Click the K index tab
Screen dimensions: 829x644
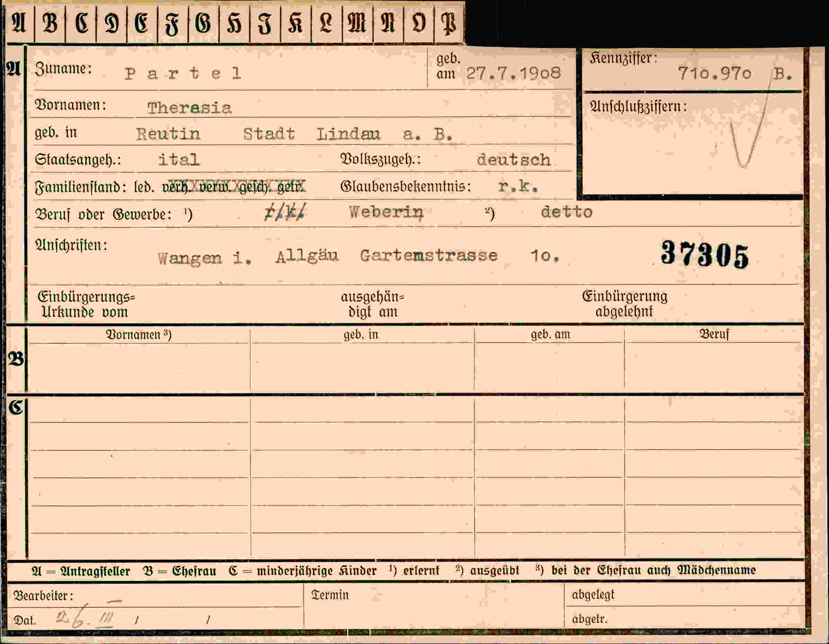(296, 24)
